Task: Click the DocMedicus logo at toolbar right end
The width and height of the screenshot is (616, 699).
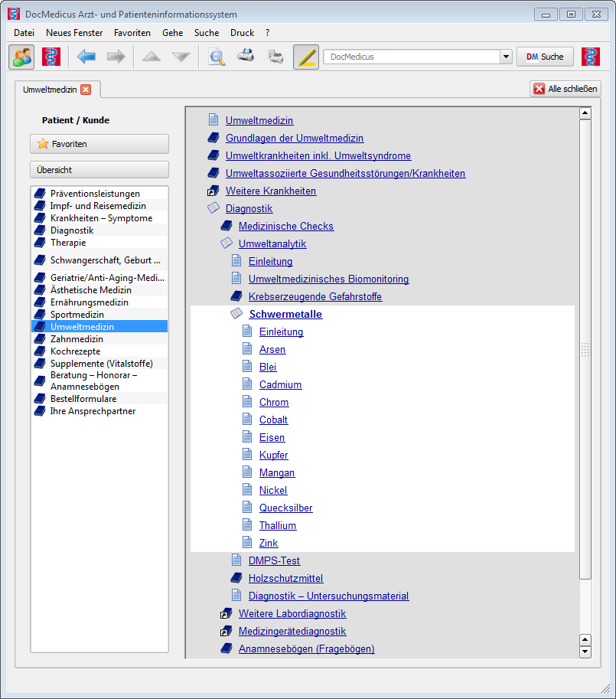Action: 591,57
